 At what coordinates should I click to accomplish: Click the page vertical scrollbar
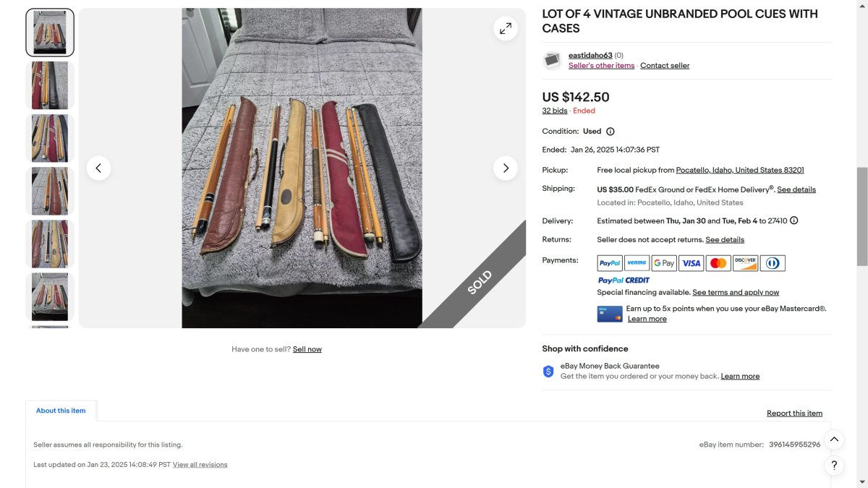pos(861,217)
